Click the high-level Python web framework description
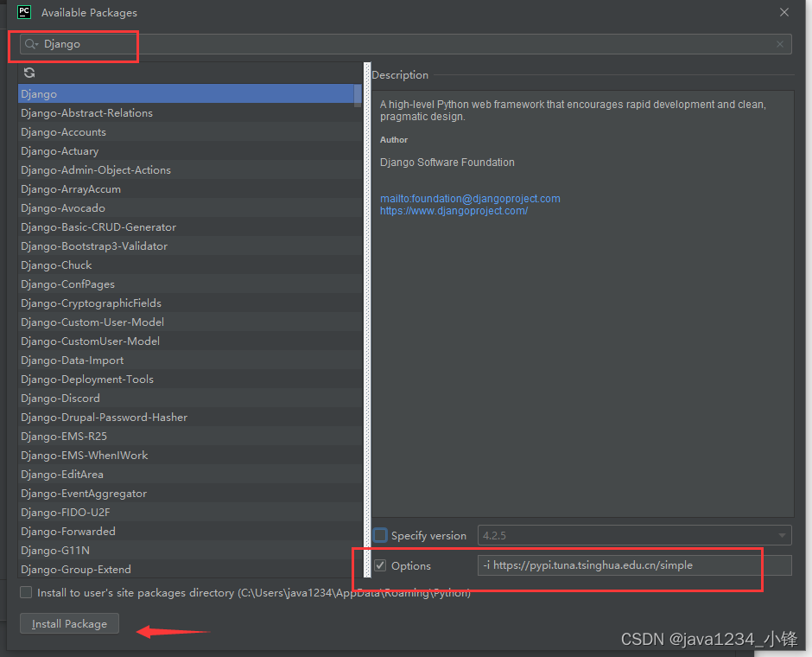This screenshot has height=657, width=812. click(x=573, y=111)
